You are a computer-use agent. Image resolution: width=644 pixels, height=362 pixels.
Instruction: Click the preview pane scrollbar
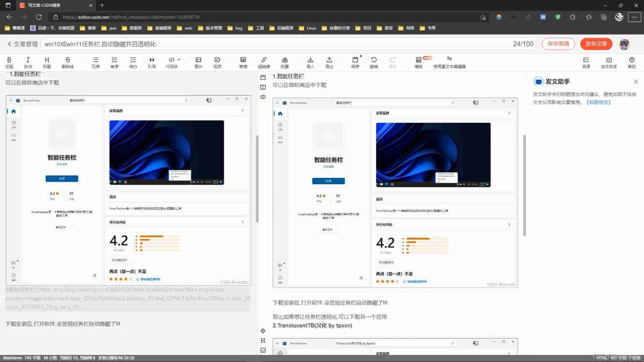point(524,185)
